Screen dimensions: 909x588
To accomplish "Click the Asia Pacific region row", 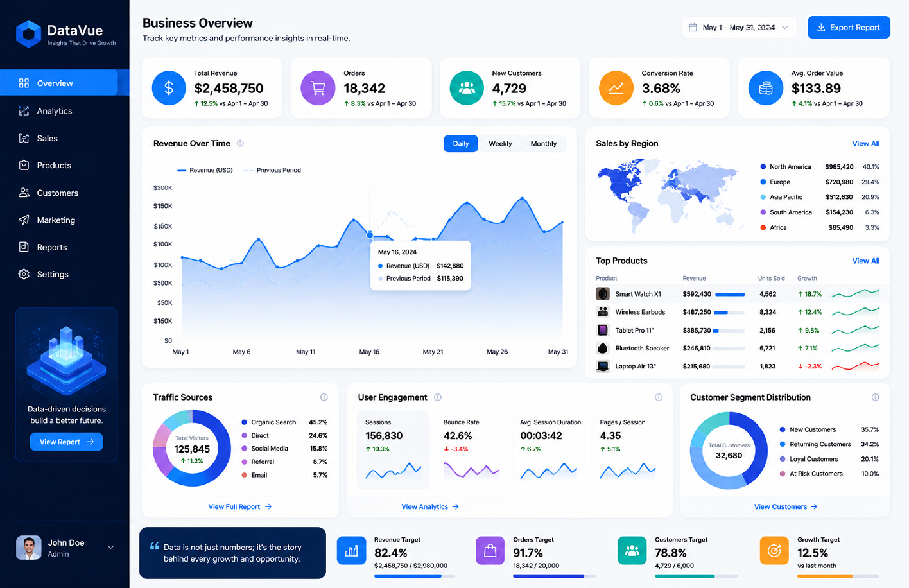I will [820, 197].
